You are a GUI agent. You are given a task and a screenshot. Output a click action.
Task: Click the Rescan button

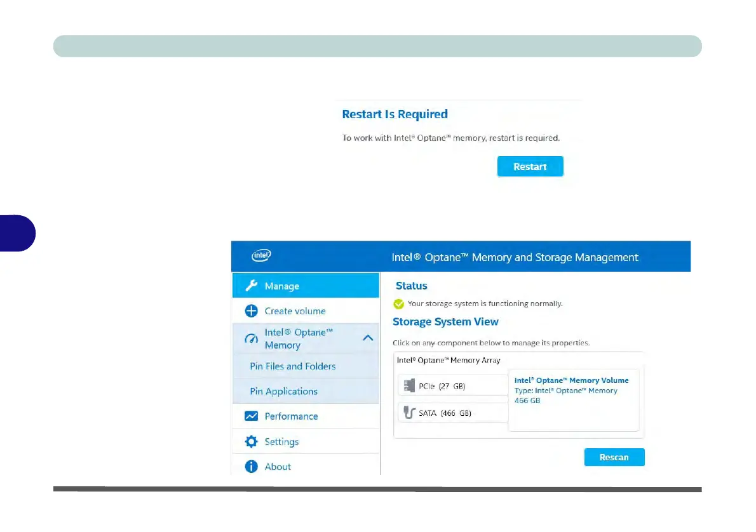coord(614,457)
